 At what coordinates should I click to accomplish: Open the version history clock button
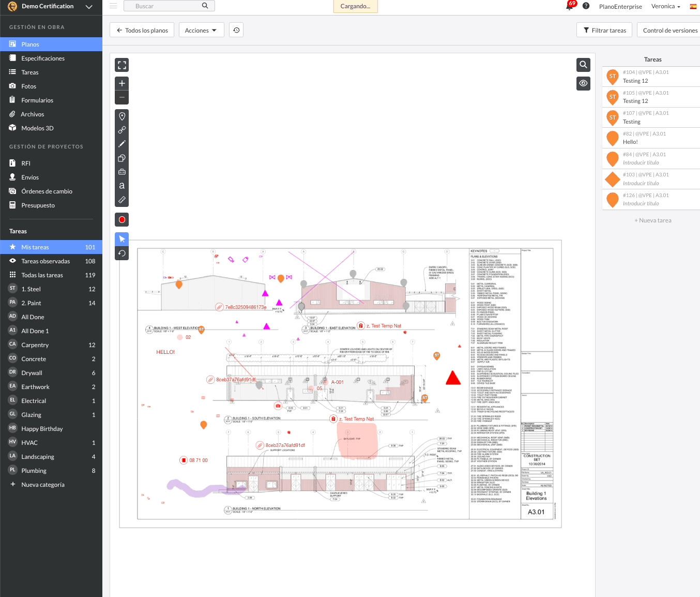pos(236,30)
